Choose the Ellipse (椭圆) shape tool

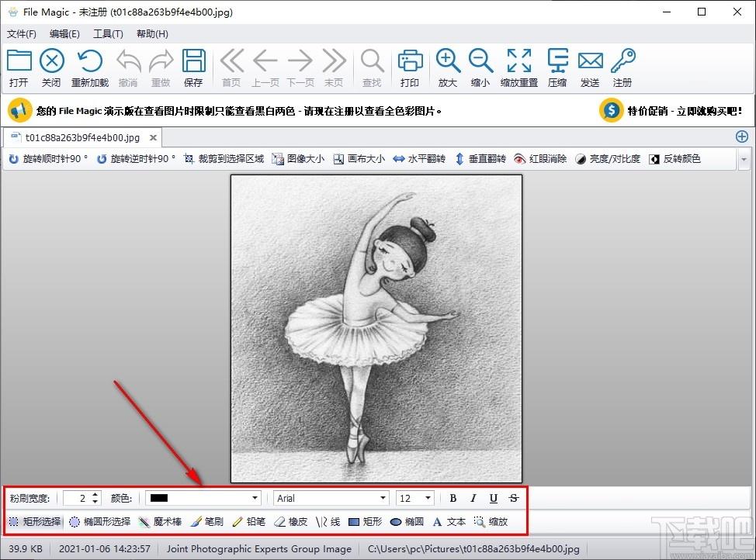pos(407,522)
